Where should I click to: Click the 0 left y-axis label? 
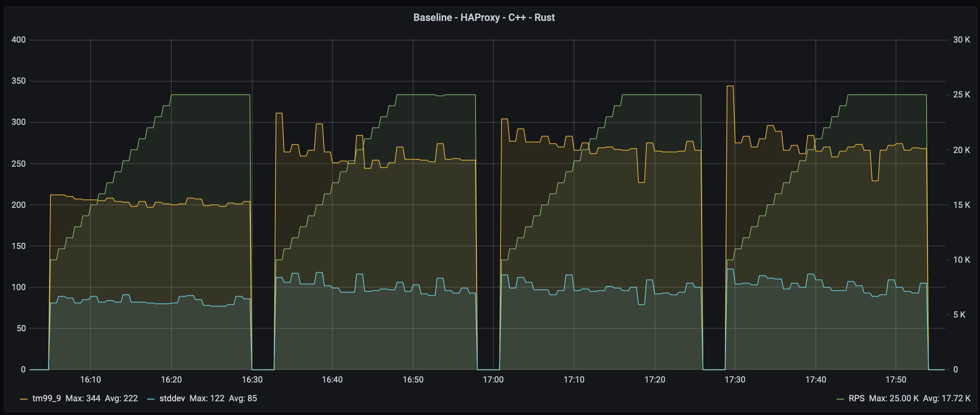pyautogui.click(x=23, y=370)
